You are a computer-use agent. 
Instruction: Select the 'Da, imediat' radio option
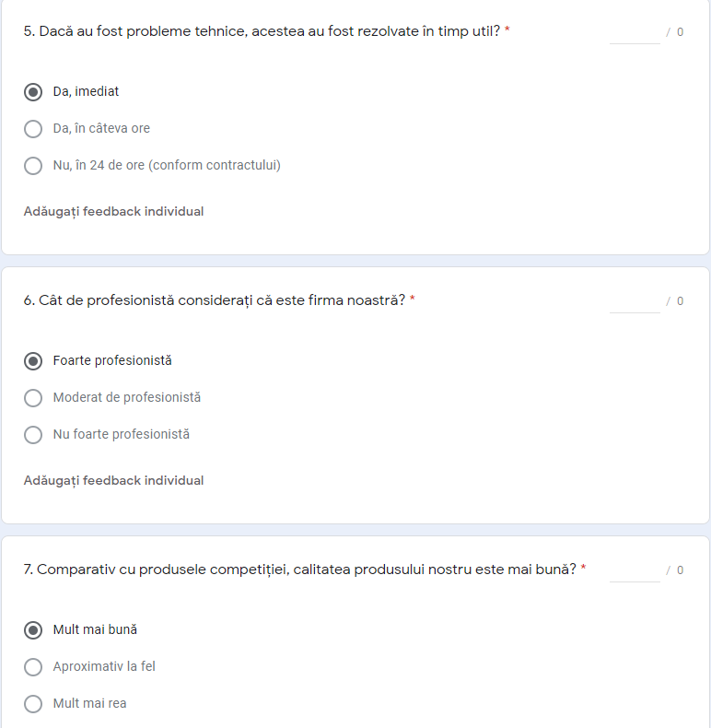point(33,92)
